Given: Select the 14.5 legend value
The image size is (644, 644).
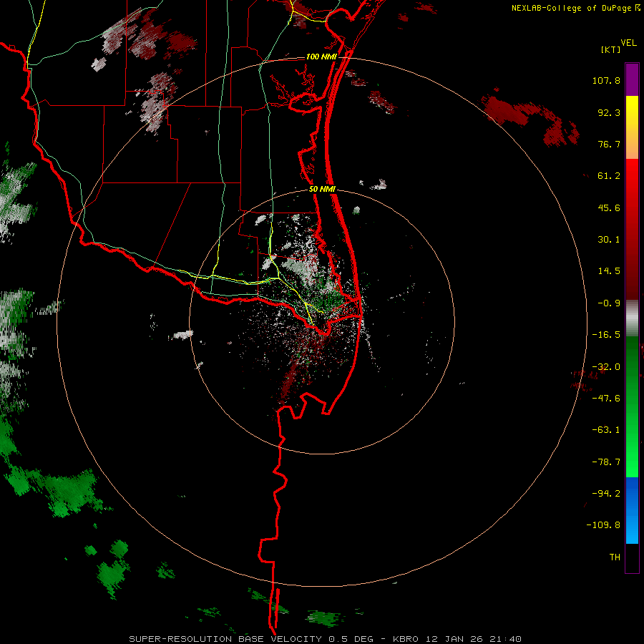Looking at the screenshot, I should point(609,271).
